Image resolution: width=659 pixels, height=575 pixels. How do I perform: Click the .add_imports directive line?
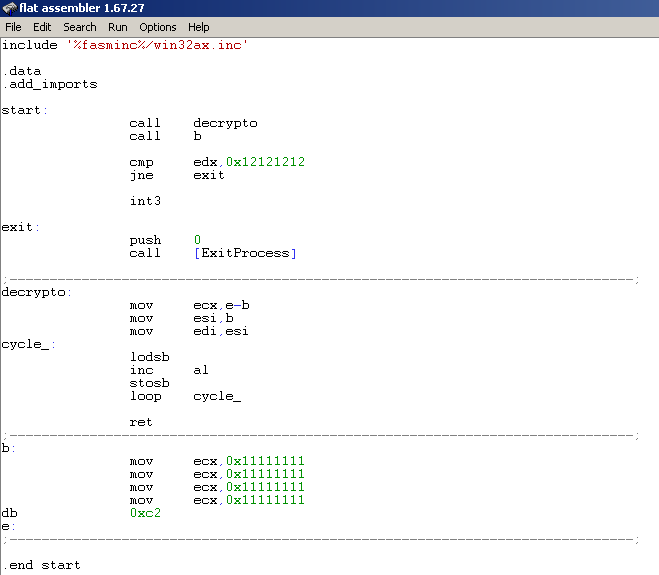[x=50, y=84]
